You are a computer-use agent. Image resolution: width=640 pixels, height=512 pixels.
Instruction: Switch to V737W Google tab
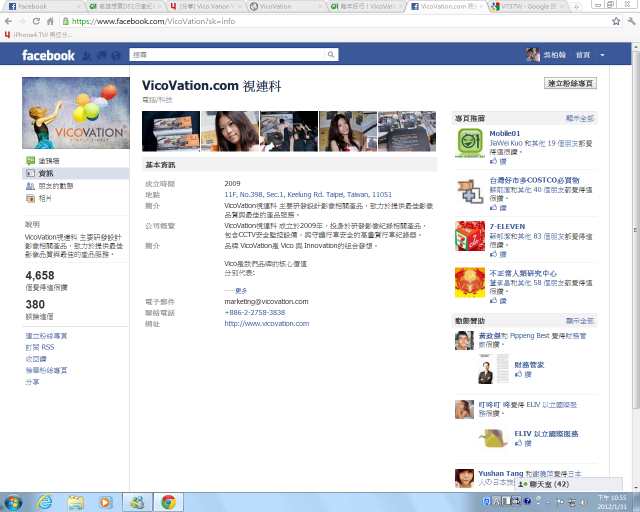click(x=527, y=7)
